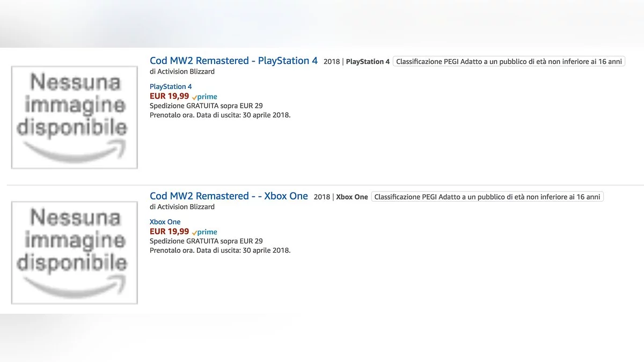Image resolution: width=644 pixels, height=362 pixels.
Task: Click the bold Xbox One label beside 2018
Action: click(x=352, y=197)
